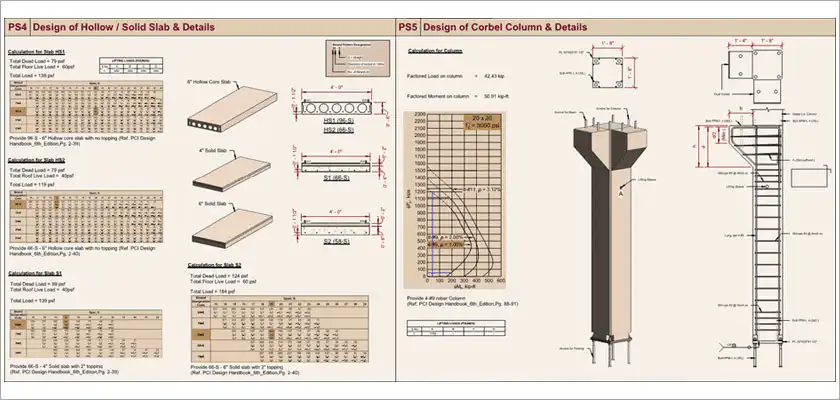
Task: Click the PS4 sheet label
Action: [18, 27]
